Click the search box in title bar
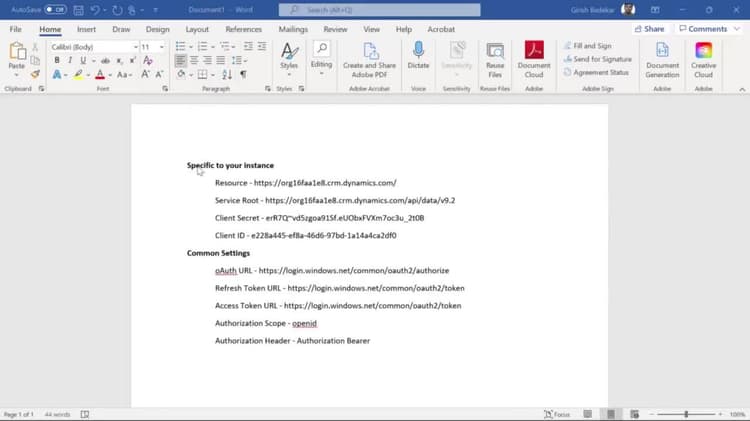The width and height of the screenshot is (750, 421). 380,10
